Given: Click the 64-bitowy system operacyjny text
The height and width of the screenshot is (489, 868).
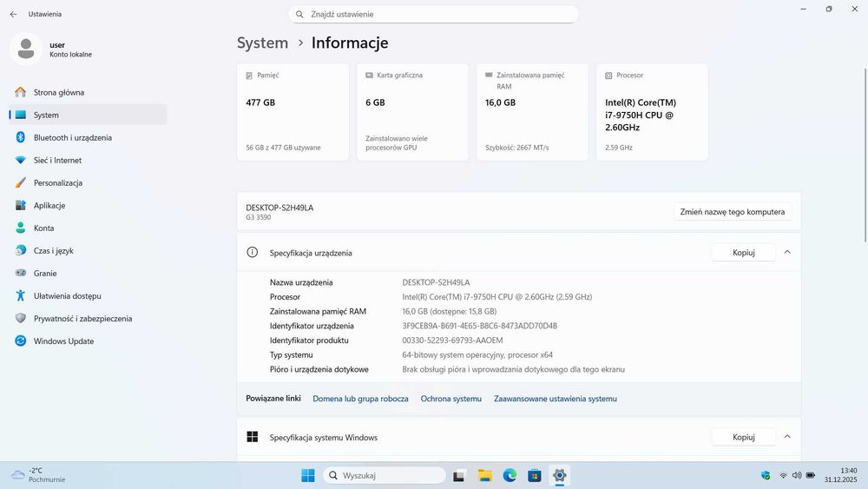Looking at the screenshot, I should pyautogui.click(x=477, y=354).
